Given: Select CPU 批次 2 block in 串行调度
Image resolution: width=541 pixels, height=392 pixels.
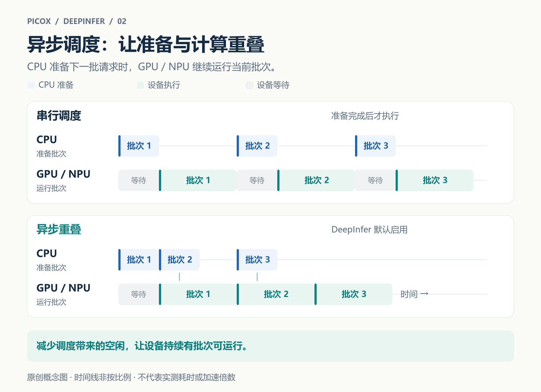Looking at the screenshot, I should [x=257, y=146].
